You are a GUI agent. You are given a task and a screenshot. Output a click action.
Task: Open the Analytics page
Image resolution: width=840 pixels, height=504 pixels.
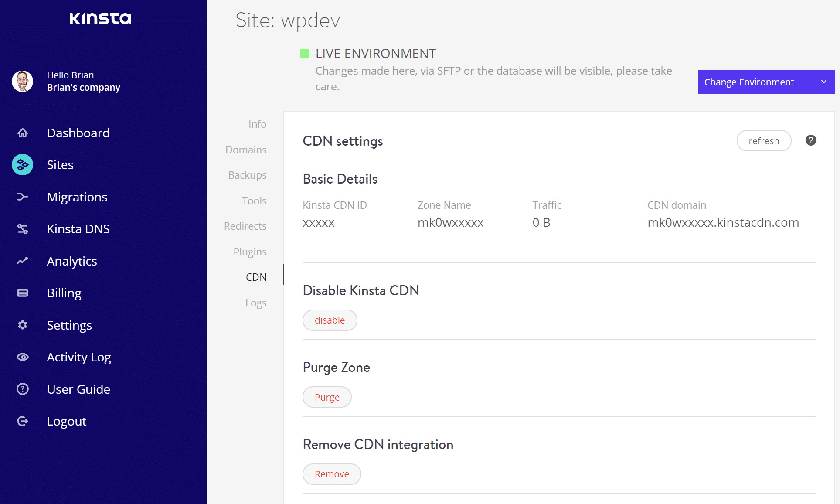tap(72, 261)
